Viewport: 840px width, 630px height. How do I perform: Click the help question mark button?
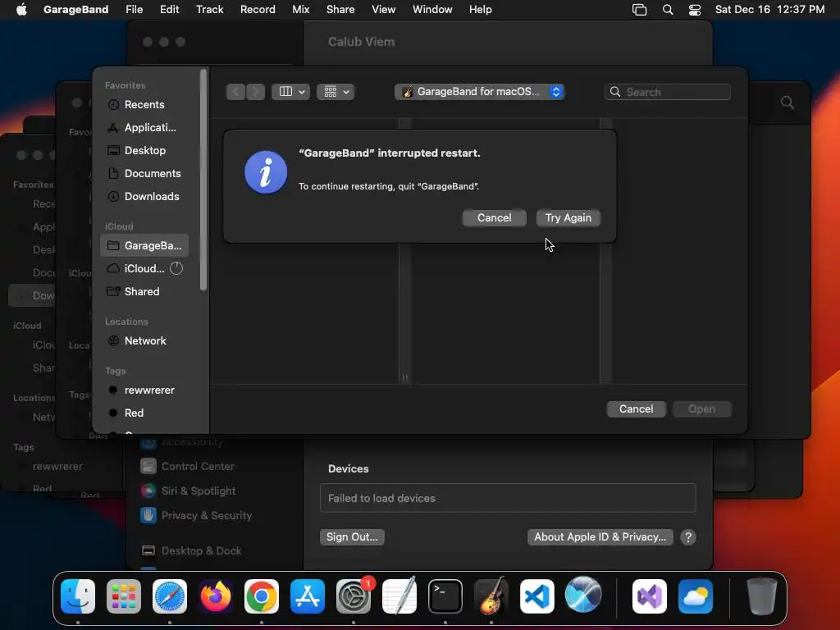[688, 536]
